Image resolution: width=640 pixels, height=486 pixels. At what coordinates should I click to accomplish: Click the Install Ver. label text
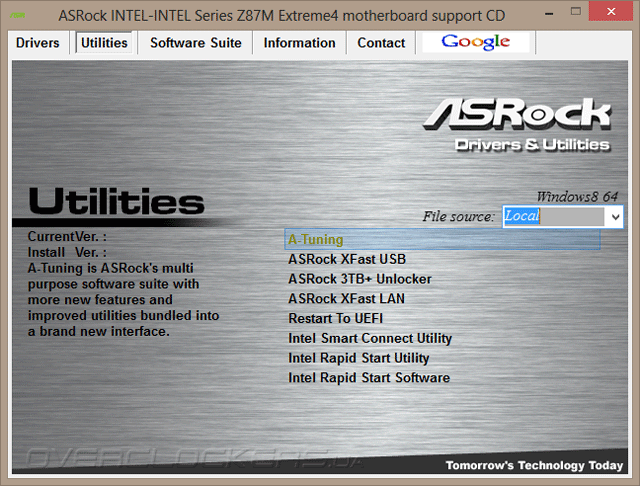pyautogui.click(x=67, y=253)
